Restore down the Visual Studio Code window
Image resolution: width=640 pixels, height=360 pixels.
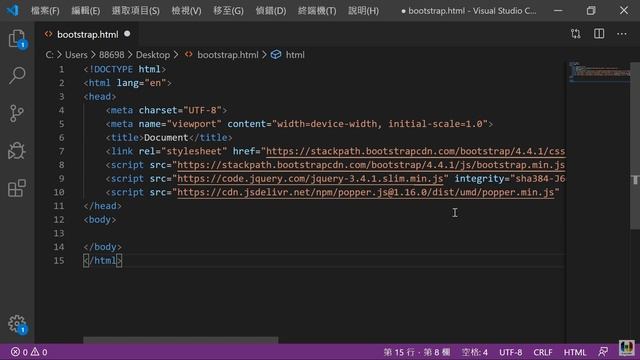[x=591, y=11]
